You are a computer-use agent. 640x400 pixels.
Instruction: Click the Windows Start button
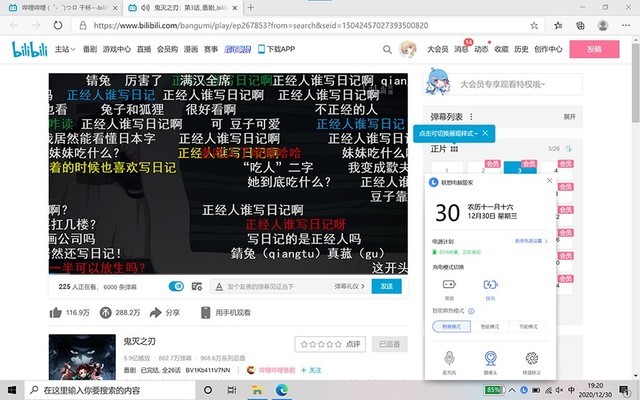[12, 390]
